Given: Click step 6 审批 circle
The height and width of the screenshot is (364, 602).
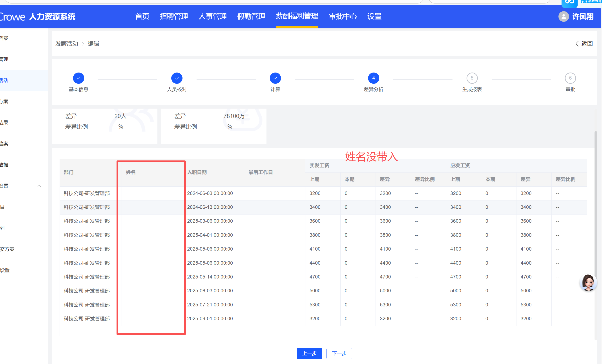Looking at the screenshot, I should (570, 78).
